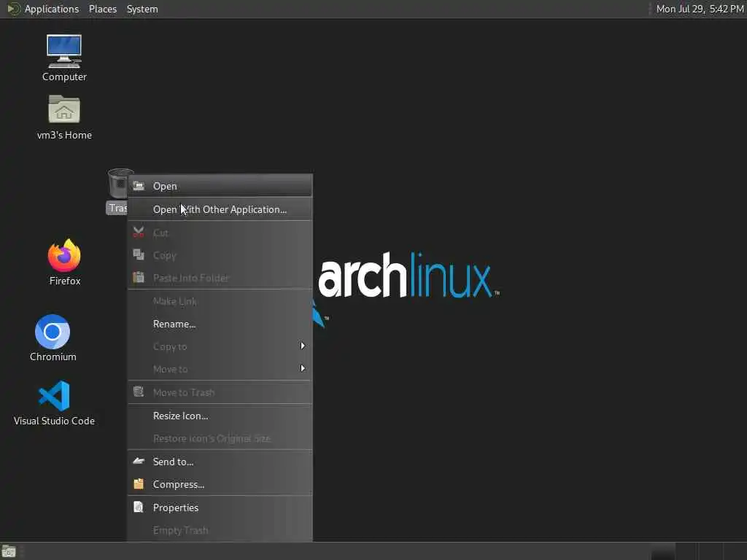Click the clock showing Mon Jul 29
The image size is (747, 560).
700,9
